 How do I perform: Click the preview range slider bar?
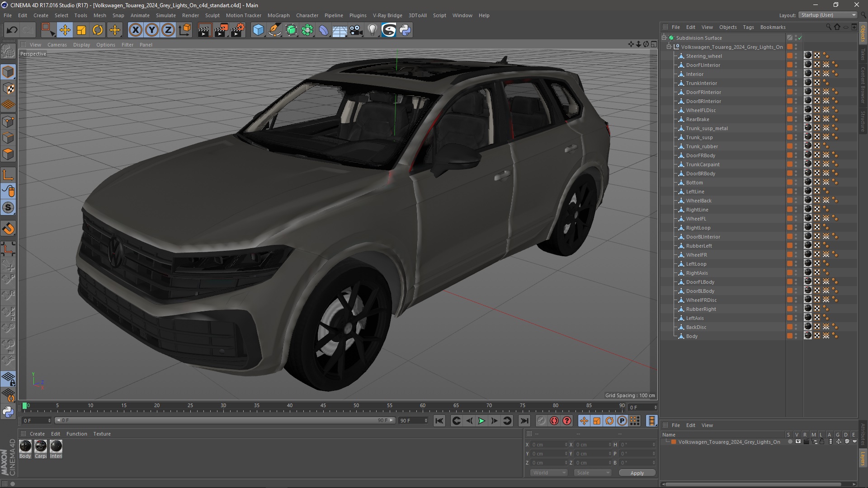pos(225,421)
